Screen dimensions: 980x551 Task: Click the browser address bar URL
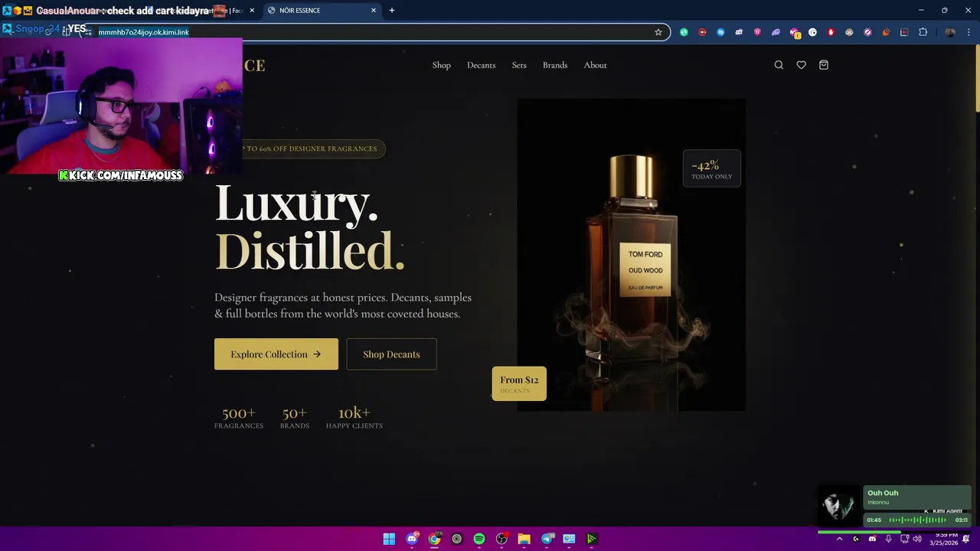143,32
